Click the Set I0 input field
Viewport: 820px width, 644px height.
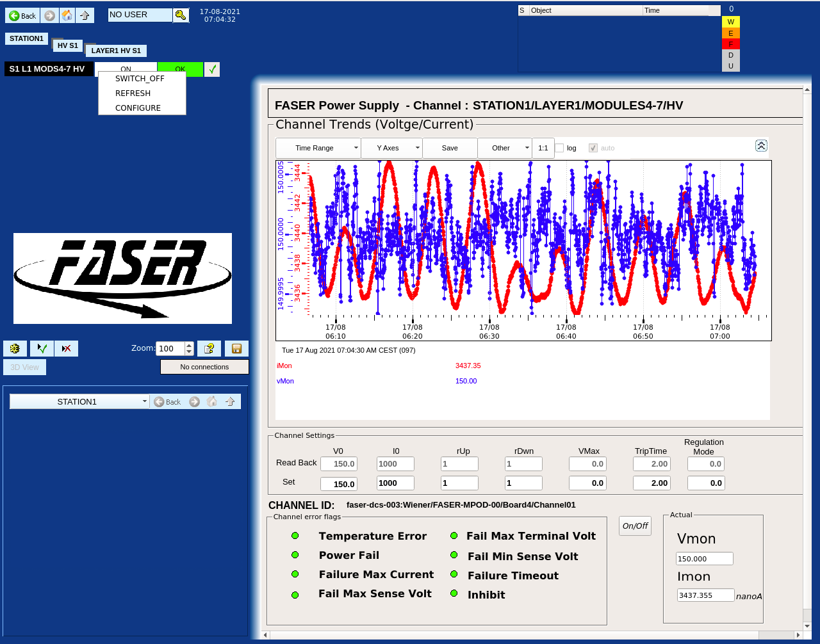(395, 483)
